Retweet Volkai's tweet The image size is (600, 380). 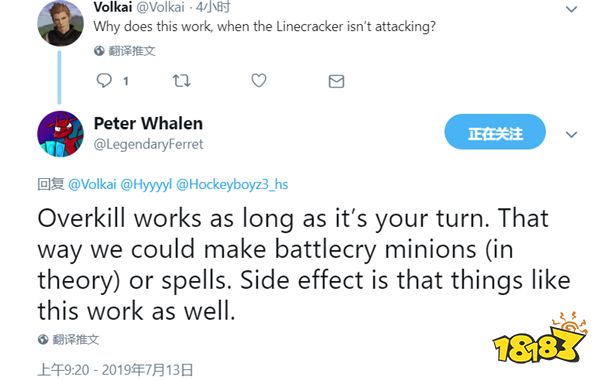(x=181, y=81)
